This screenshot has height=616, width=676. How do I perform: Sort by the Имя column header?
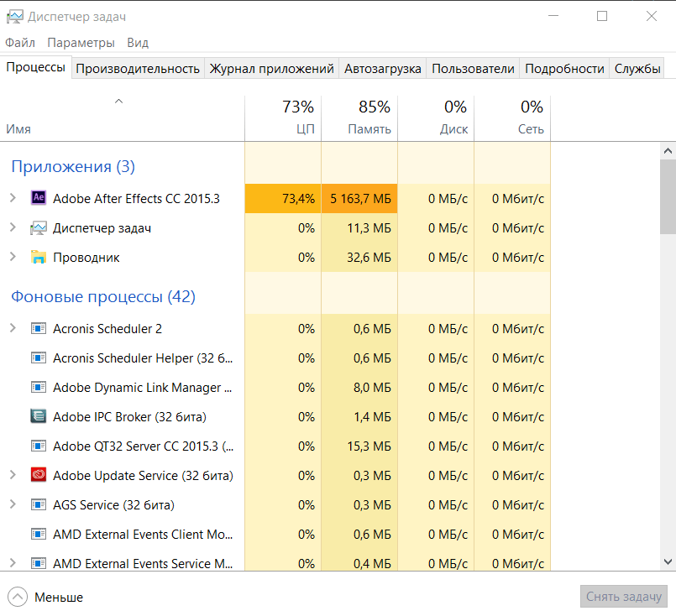pyautogui.click(x=122, y=118)
